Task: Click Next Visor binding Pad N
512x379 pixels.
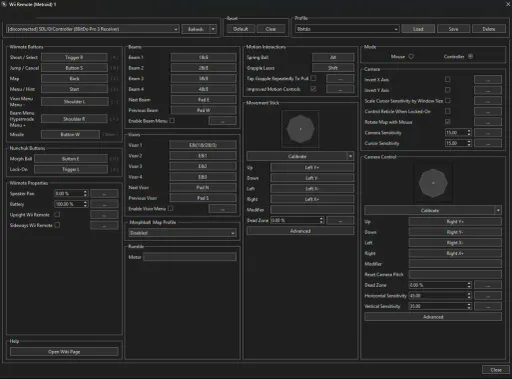Action: click(x=203, y=187)
